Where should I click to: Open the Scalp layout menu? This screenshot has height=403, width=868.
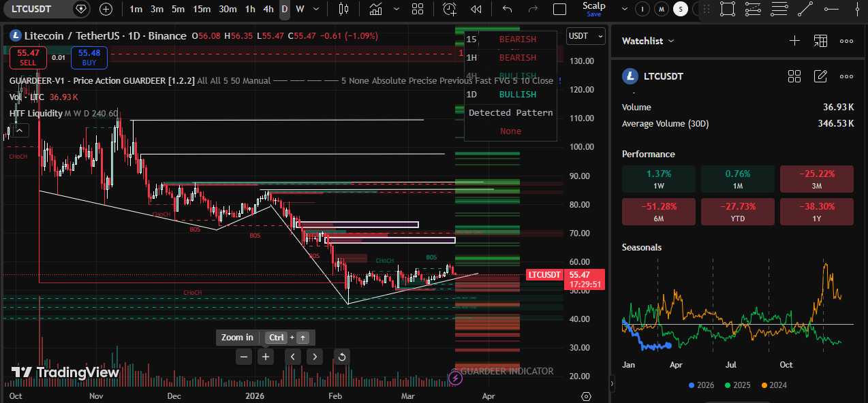point(623,9)
